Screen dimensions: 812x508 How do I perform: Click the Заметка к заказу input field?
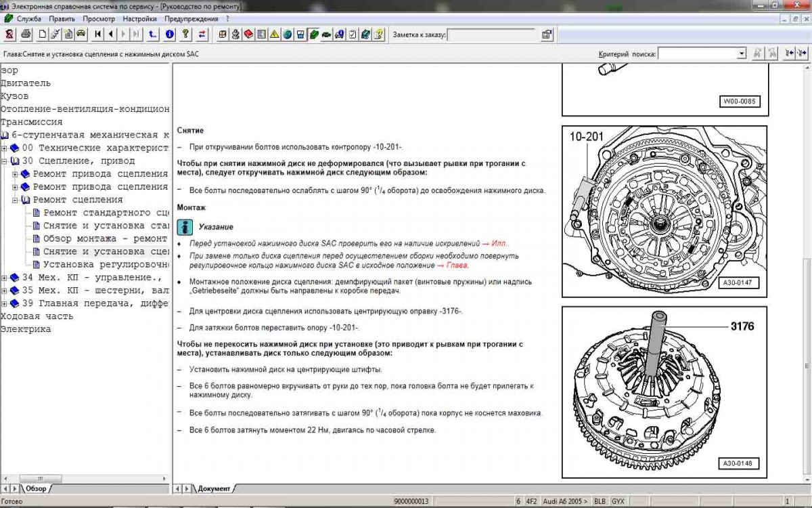tap(492, 35)
